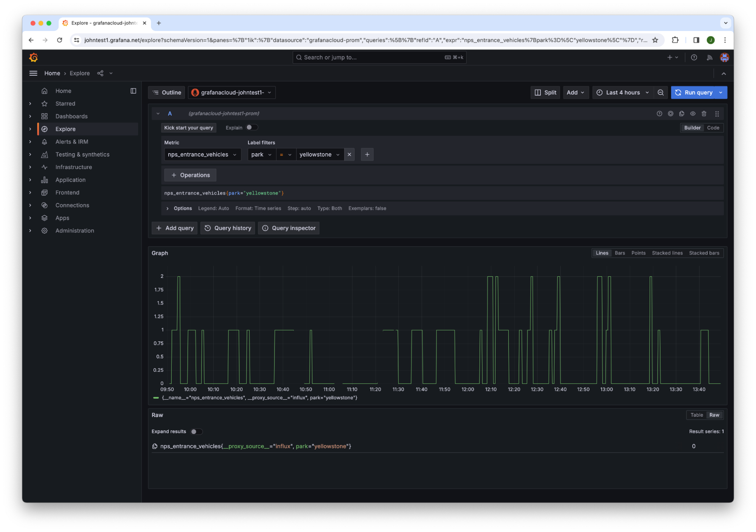Open the user profile avatar
This screenshot has width=756, height=532.
pyautogui.click(x=724, y=57)
